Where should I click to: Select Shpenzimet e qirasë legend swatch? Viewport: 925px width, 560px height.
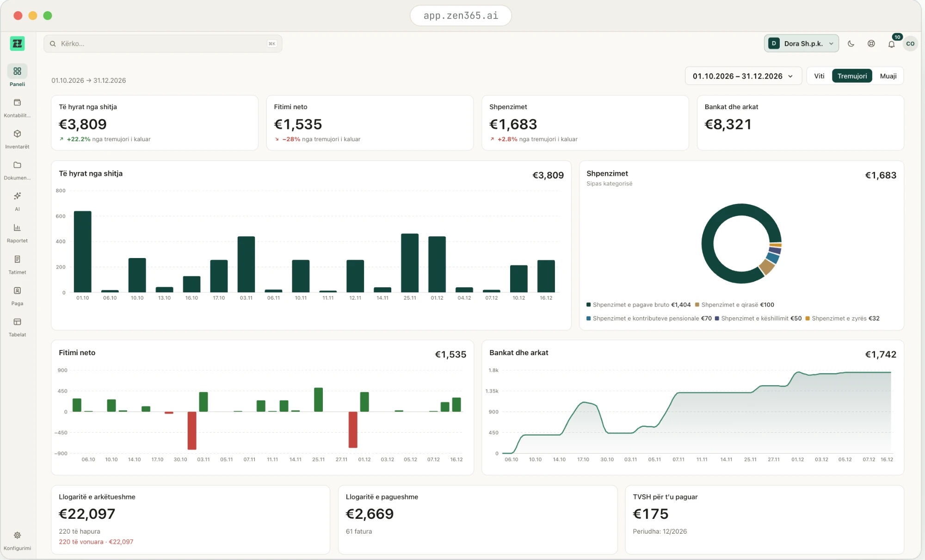pos(697,305)
